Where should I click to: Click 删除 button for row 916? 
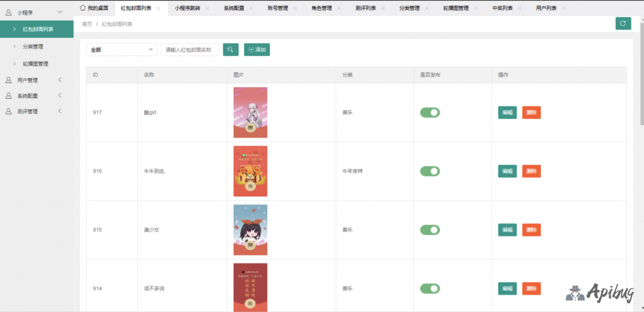531,171
